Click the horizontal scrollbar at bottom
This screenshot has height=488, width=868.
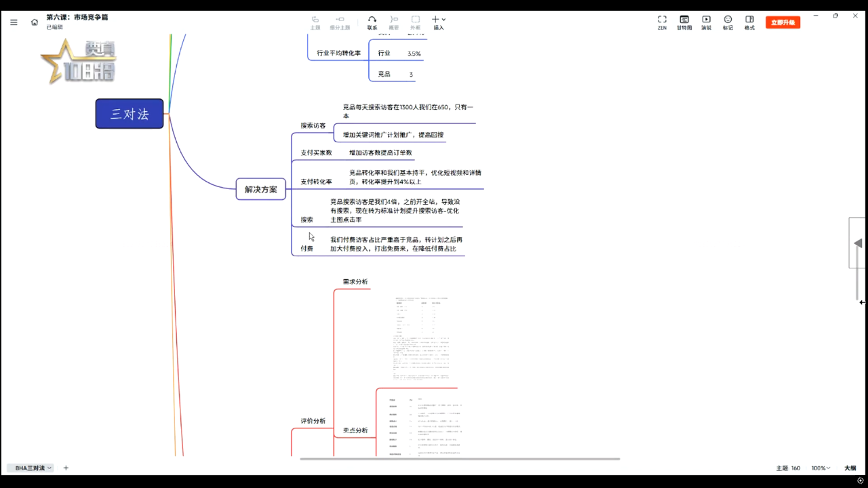[460, 459]
